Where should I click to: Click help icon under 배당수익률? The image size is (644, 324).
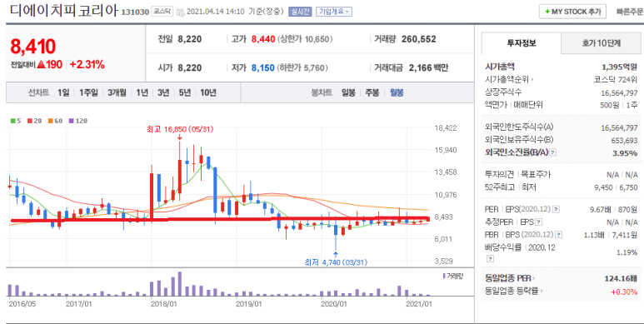pos(490,259)
